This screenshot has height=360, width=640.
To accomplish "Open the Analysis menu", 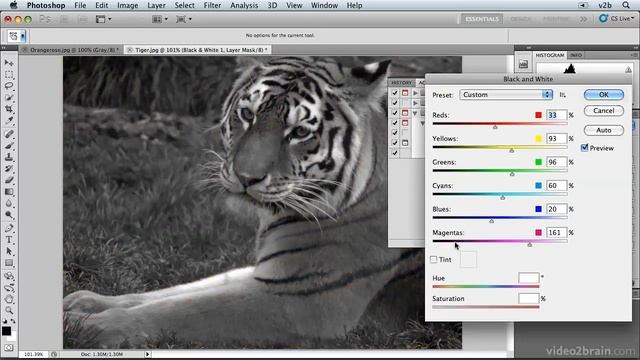I will coord(244,5).
